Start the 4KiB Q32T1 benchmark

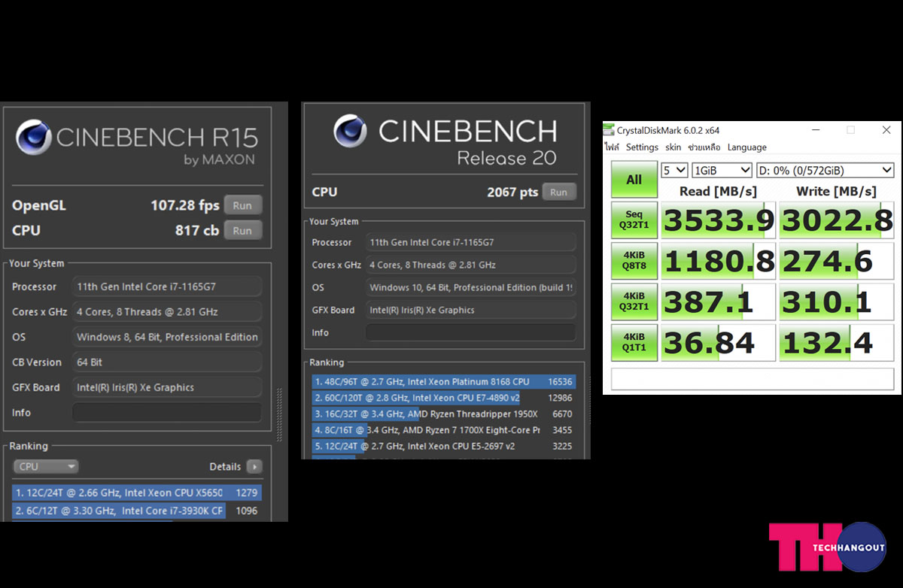click(x=634, y=302)
